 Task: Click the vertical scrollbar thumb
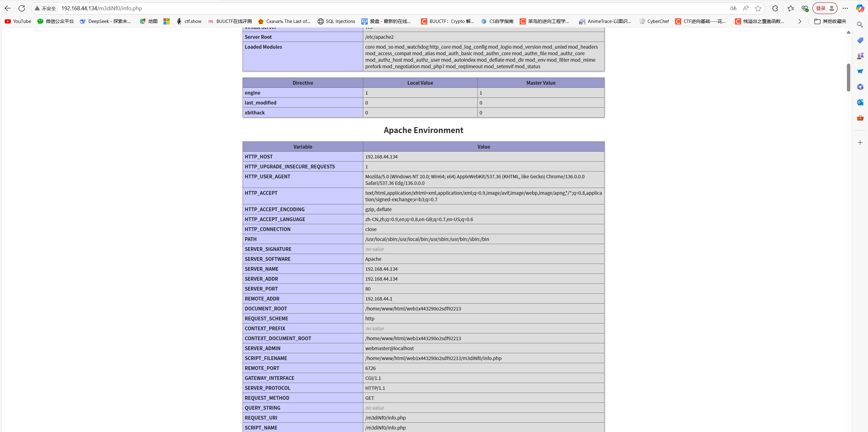point(848,77)
